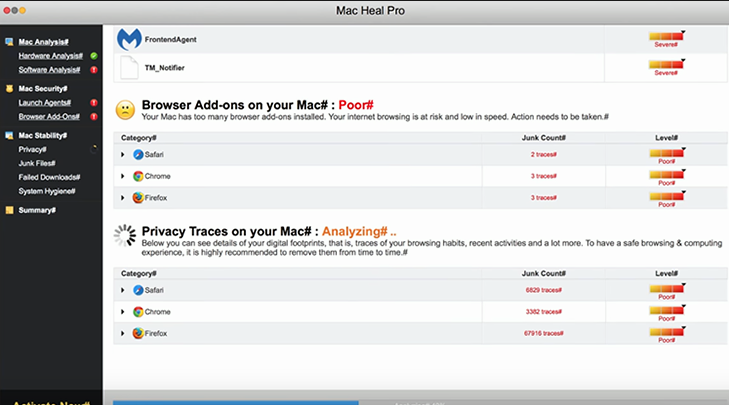Viewport: 729px width, 405px height.
Task: Click the sad face Poor status icon
Action: [126, 110]
